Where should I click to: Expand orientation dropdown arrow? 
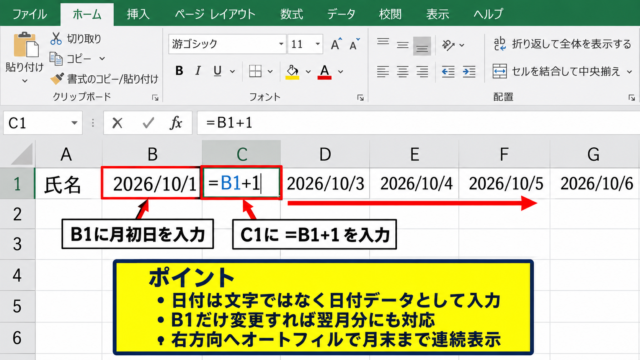pyautogui.click(x=462, y=45)
